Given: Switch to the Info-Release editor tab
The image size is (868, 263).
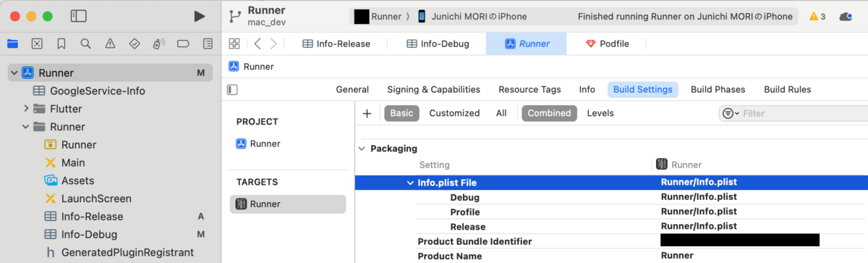Looking at the screenshot, I should pyautogui.click(x=336, y=43).
